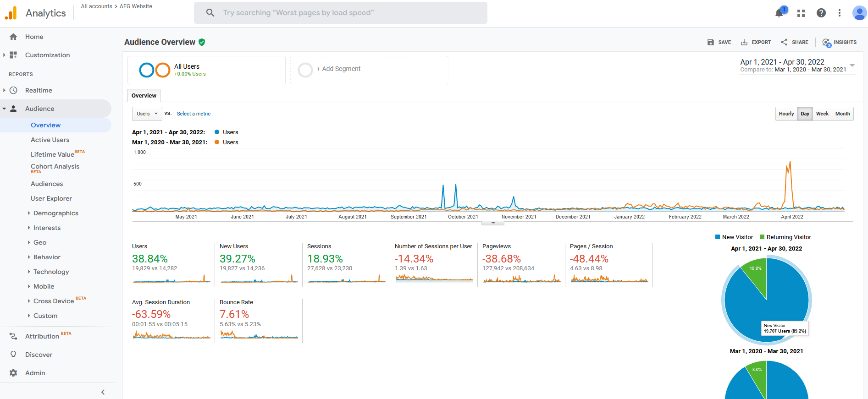Switch chart granularity to Week
Screen dimensions: 868x399
click(822, 114)
